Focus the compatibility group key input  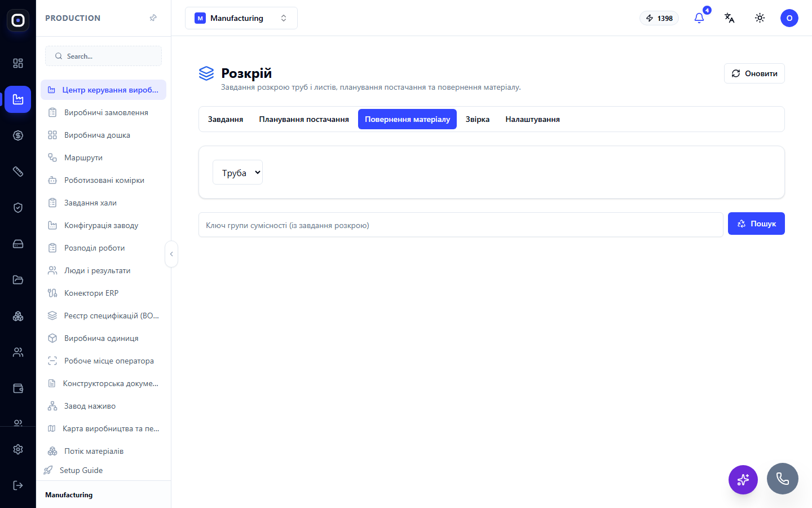tap(461, 225)
